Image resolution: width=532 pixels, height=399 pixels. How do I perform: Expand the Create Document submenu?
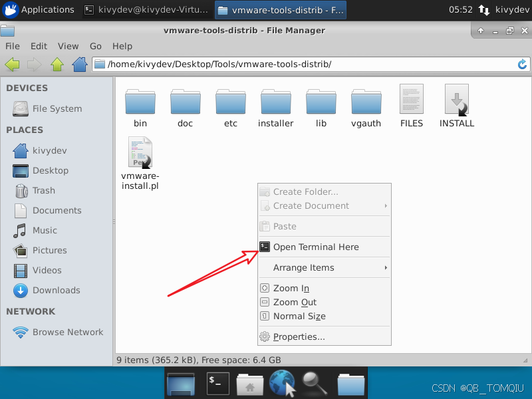click(325, 206)
